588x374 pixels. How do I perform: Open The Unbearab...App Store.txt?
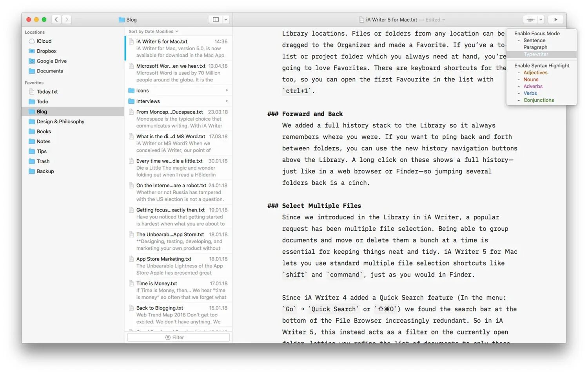coord(179,241)
